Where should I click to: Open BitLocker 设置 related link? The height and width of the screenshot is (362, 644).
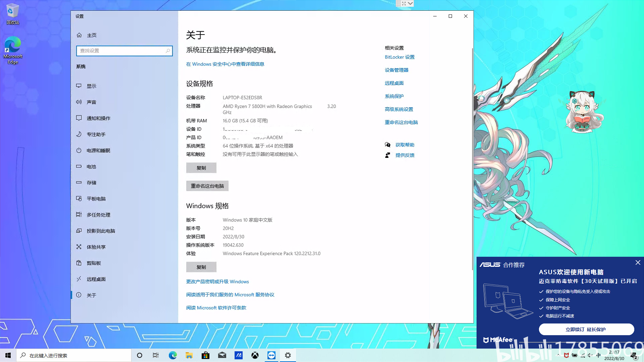click(x=400, y=57)
